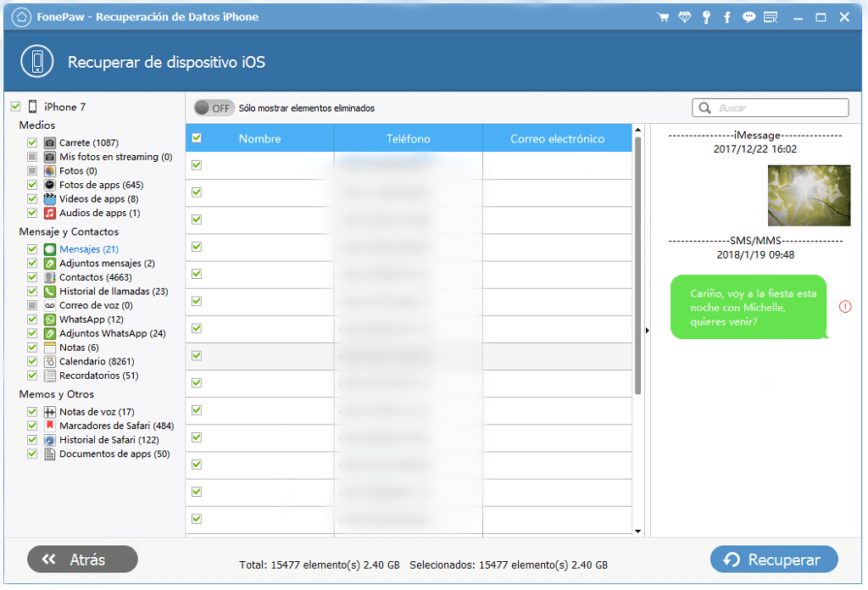The width and height of the screenshot is (868, 590).
Task: Click the red failed-message warning icon
Action: [x=845, y=307]
